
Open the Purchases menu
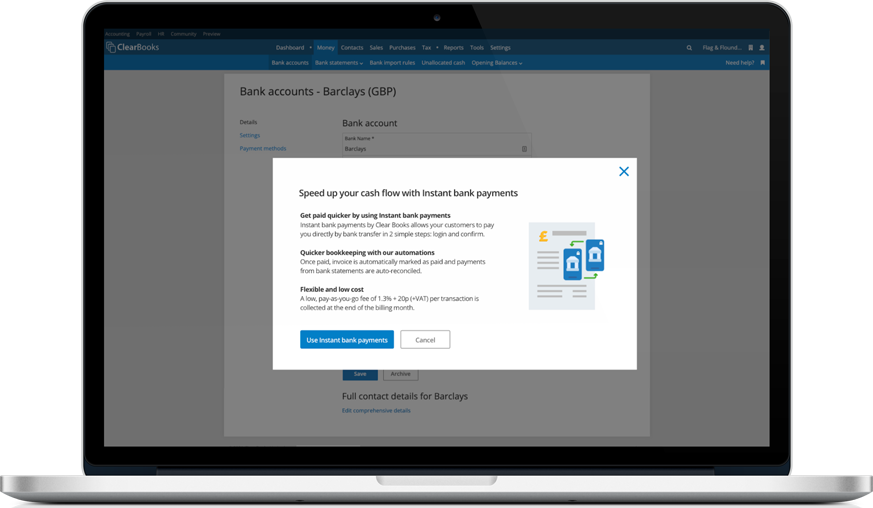(x=402, y=48)
